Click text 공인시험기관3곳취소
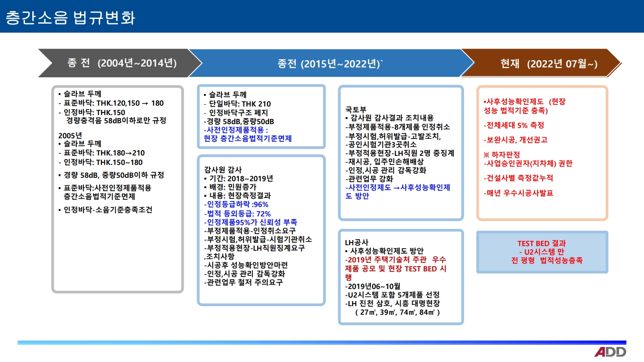The image size is (644, 362). coord(382,144)
